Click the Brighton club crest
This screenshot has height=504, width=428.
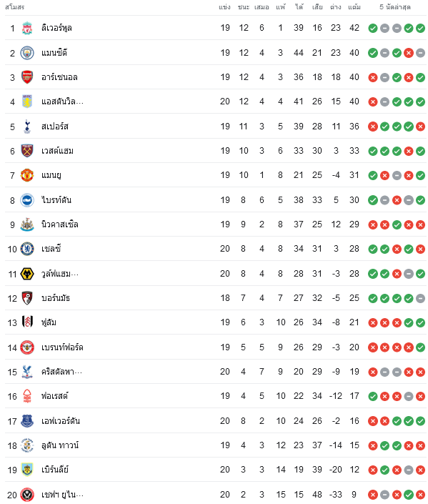[27, 200]
